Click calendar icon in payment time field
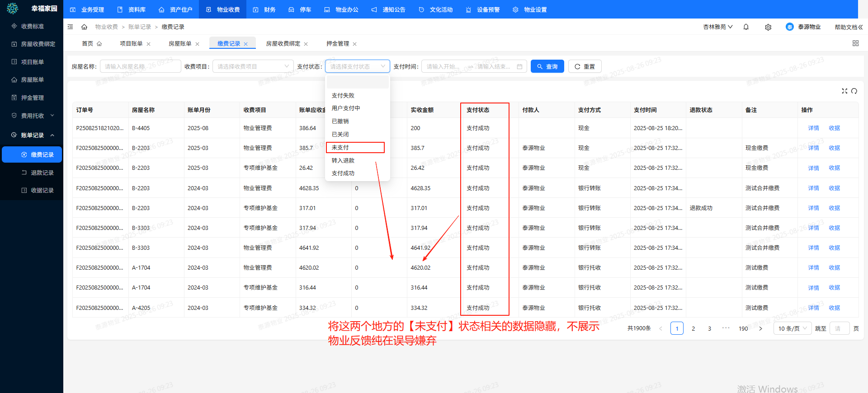868x393 pixels. click(519, 67)
